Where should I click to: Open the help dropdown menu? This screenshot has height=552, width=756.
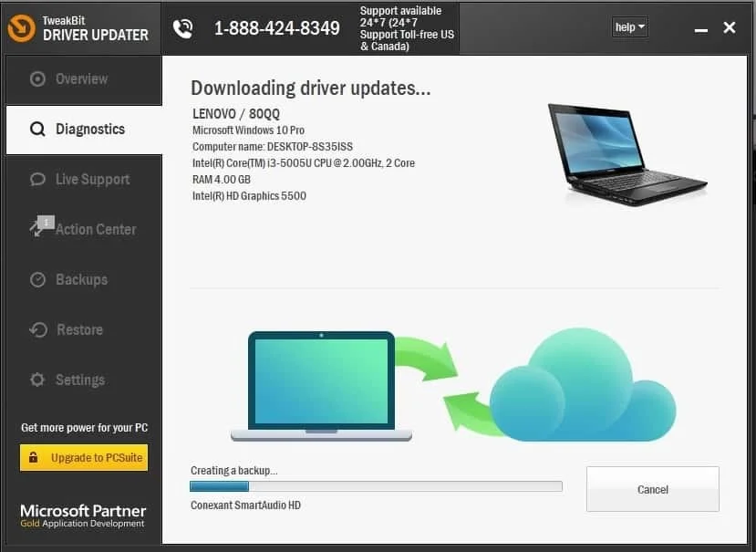[629, 27]
